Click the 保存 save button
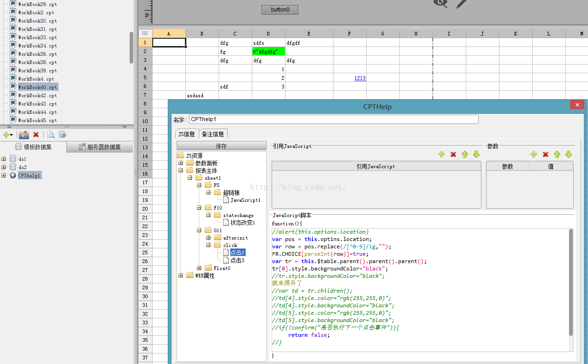The height and width of the screenshot is (364, 588). 221,146
